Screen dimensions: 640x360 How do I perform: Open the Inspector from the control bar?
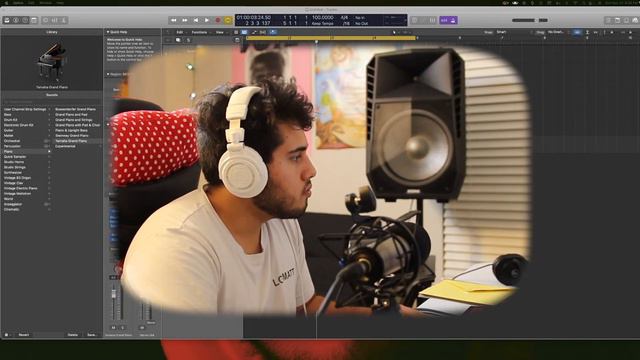click(16, 20)
